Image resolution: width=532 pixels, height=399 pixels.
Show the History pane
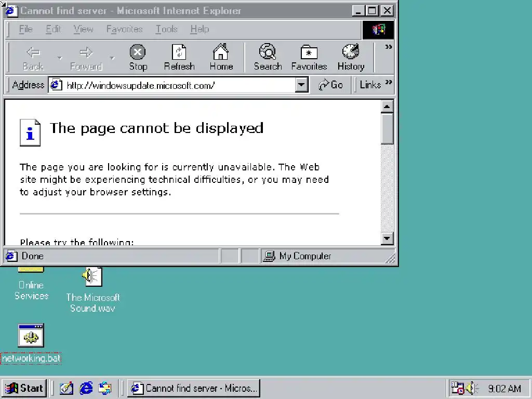[x=351, y=58]
